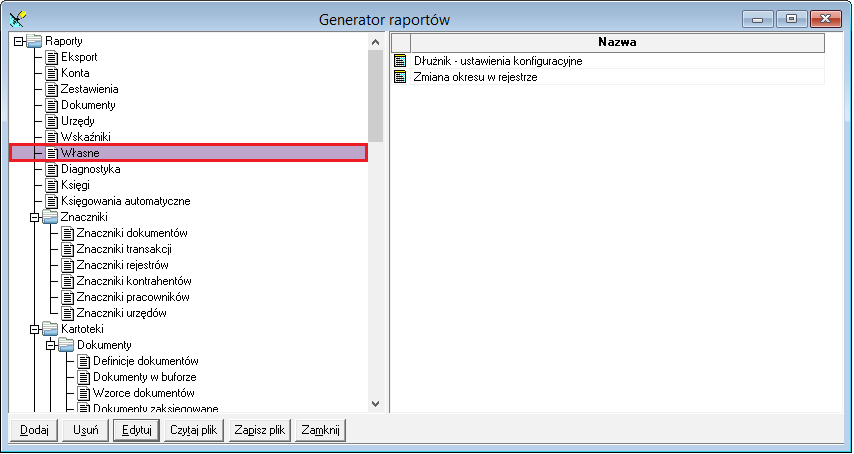Select the Dokumenty tree item below Zestawienia

[x=88, y=105]
